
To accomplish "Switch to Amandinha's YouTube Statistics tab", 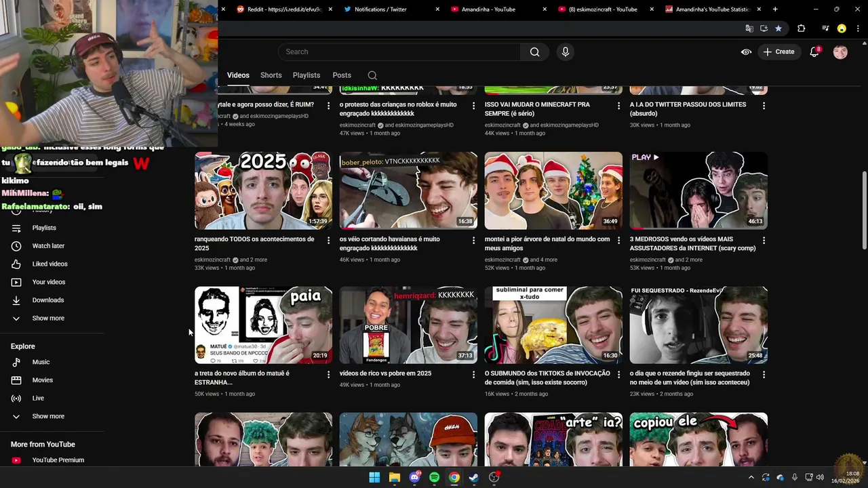I will pyautogui.click(x=712, y=9).
